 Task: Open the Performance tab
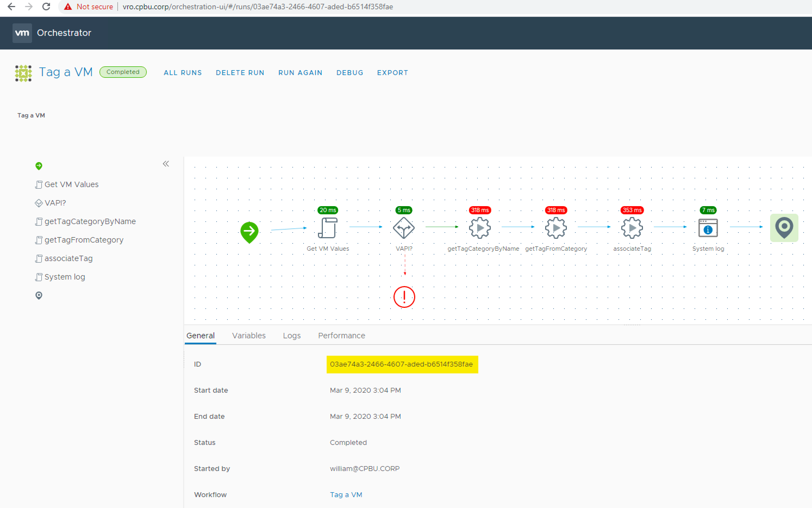tap(341, 336)
